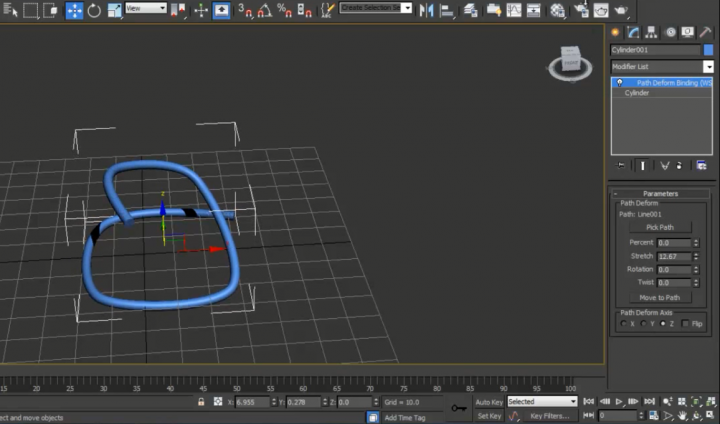720x424 pixels.
Task: Open the Hierarchy command panel tab
Action: coord(652,32)
